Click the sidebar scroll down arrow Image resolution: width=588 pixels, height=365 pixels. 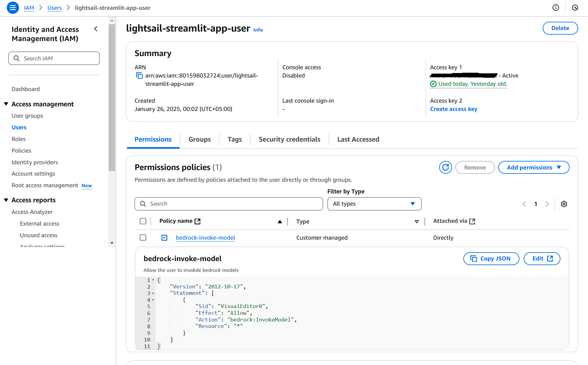(112, 243)
